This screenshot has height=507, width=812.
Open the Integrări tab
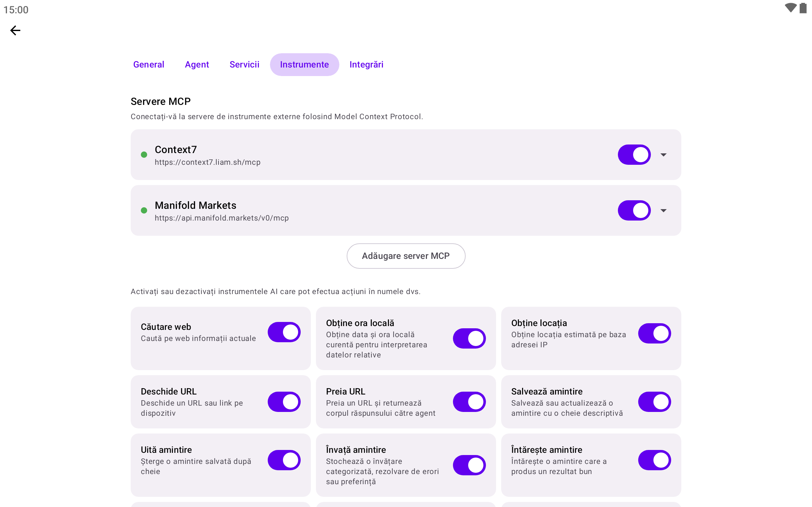366,64
